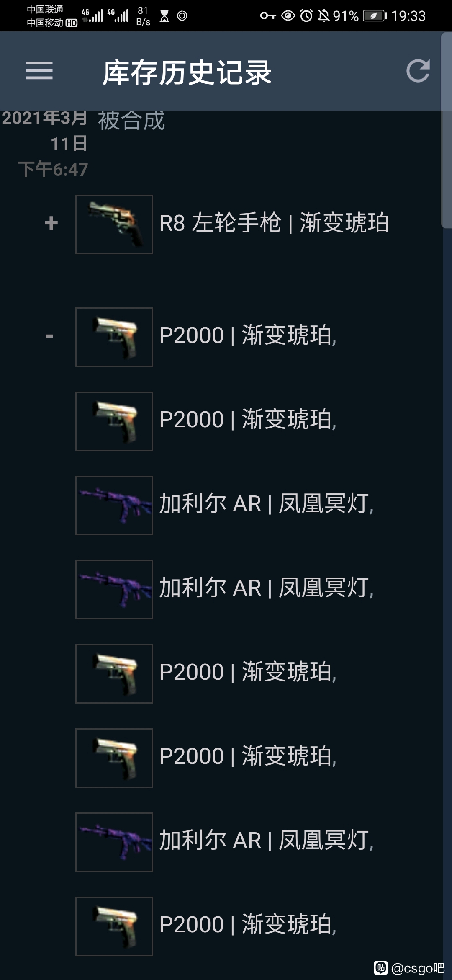This screenshot has height=980, width=452.
Task: Tap the 被合成 event label
Action: click(x=131, y=121)
